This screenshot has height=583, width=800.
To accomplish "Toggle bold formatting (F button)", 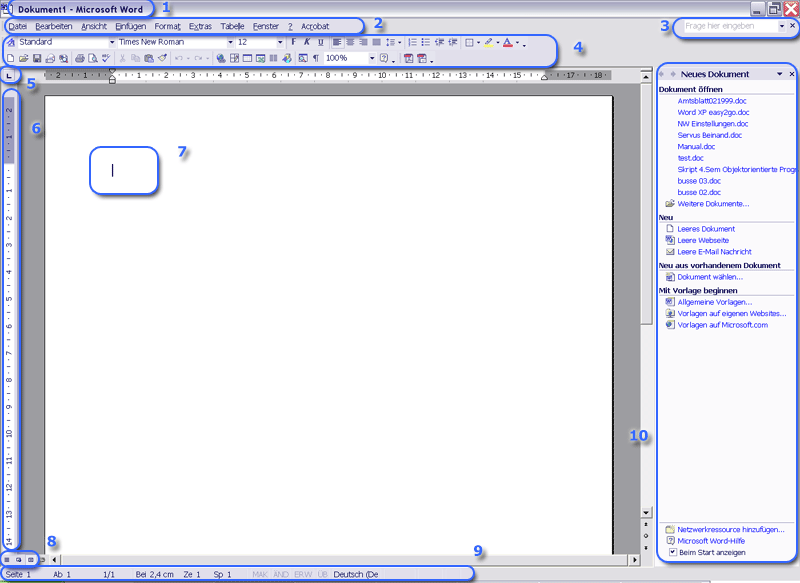I will click(293, 42).
